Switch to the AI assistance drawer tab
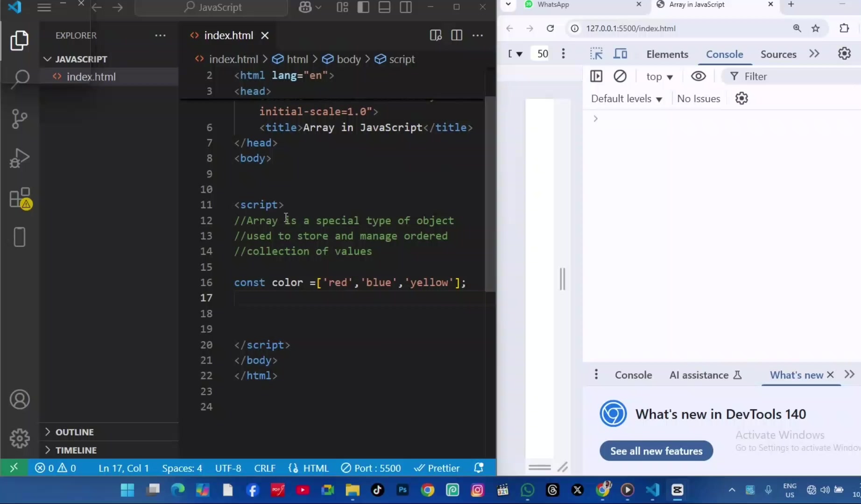 tap(705, 375)
